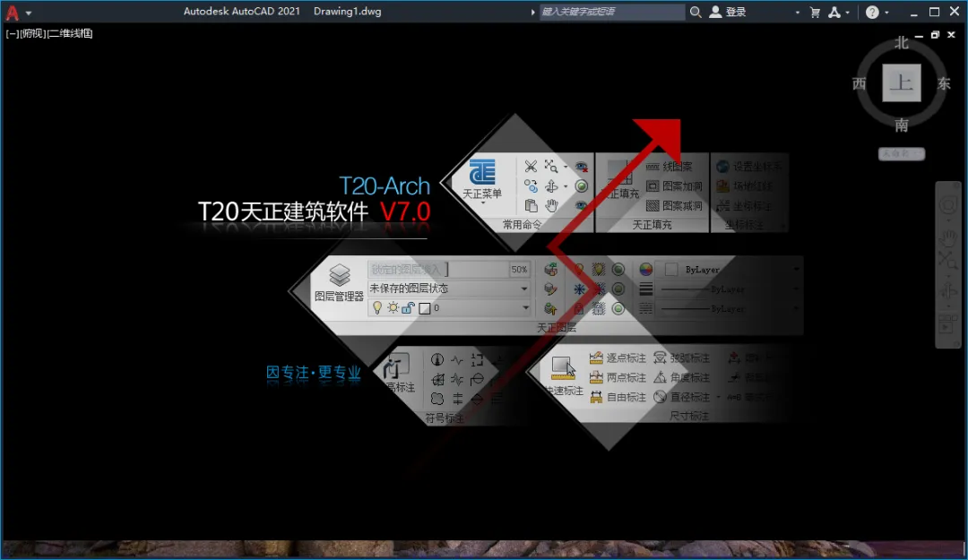Viewport: 968px width, 560px height.
Task: Click the Autodesk A connectivity icon
Action: [834, 12]
